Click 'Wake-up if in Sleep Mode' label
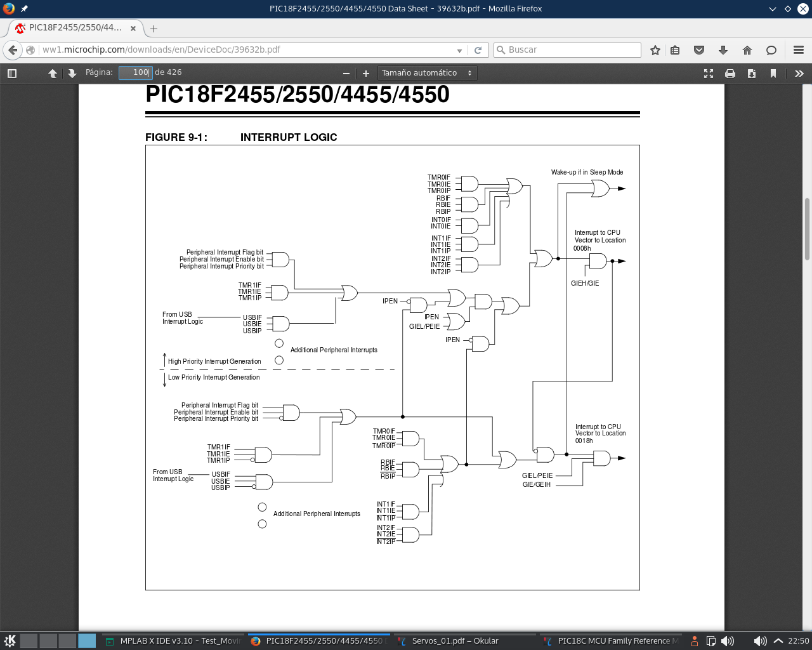 587,172
